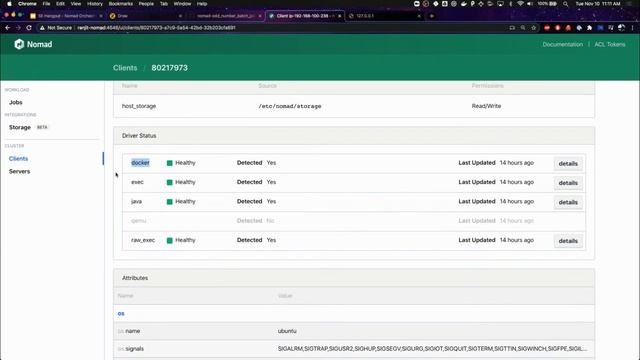Viewport: 640px width, 360px height.
Task: Click the os attribute group heading
Action: [x=121, y=313]
